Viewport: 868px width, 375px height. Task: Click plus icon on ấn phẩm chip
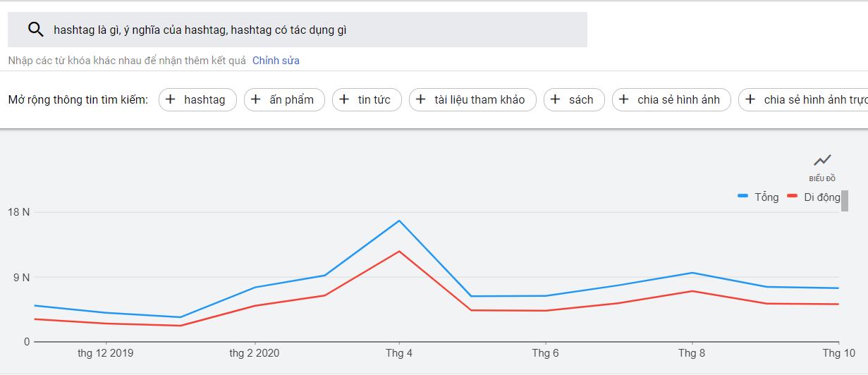tap(256, 99)
